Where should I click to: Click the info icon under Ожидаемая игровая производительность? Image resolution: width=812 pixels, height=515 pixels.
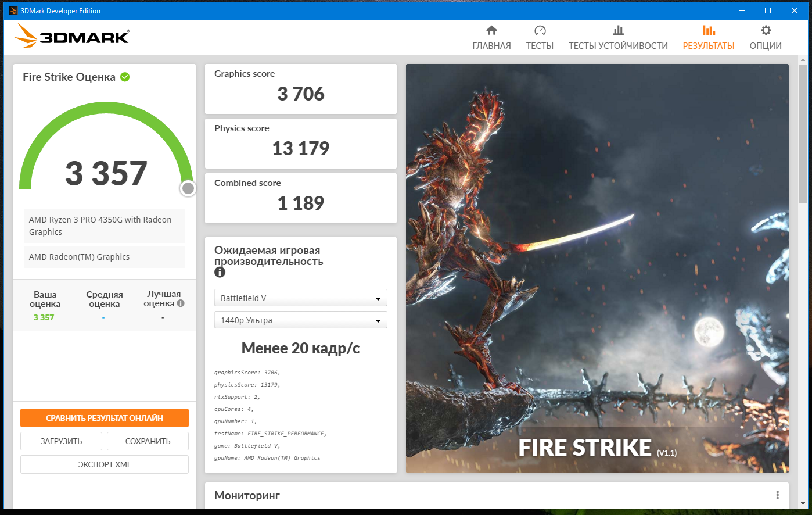click(x=220, y=272)
